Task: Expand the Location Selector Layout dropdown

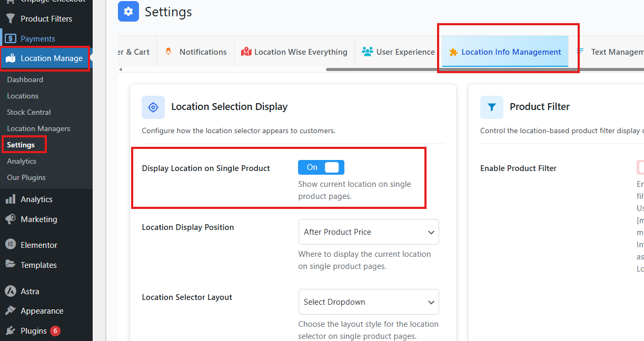Action: click(368, 302)
